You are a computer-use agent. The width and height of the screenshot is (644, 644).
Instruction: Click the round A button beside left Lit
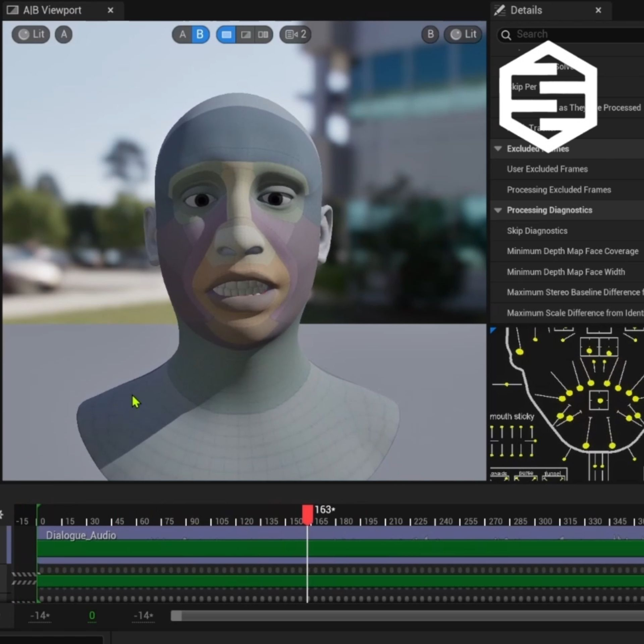[64, 34]
